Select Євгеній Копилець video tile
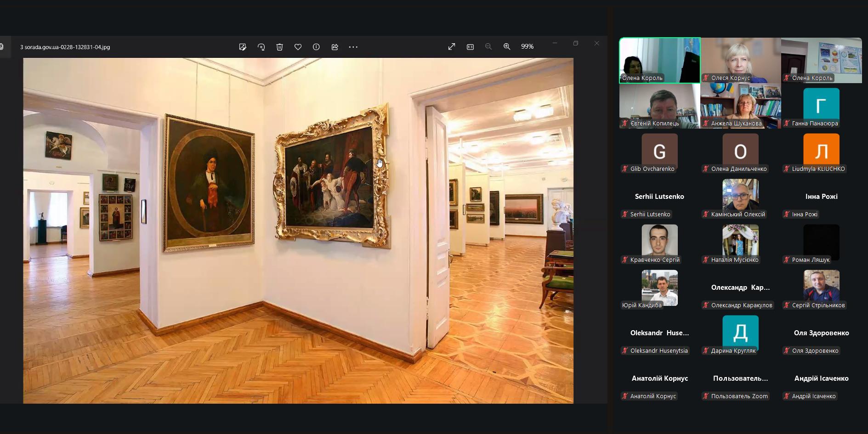 [659, 106]
